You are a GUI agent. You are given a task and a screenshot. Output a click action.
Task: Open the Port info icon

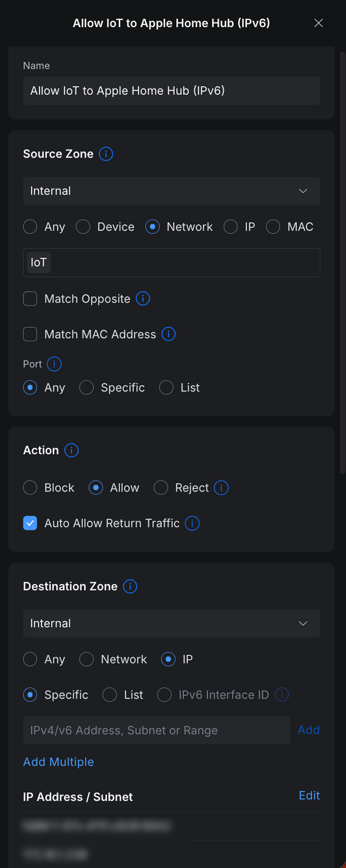click(54, 364)
